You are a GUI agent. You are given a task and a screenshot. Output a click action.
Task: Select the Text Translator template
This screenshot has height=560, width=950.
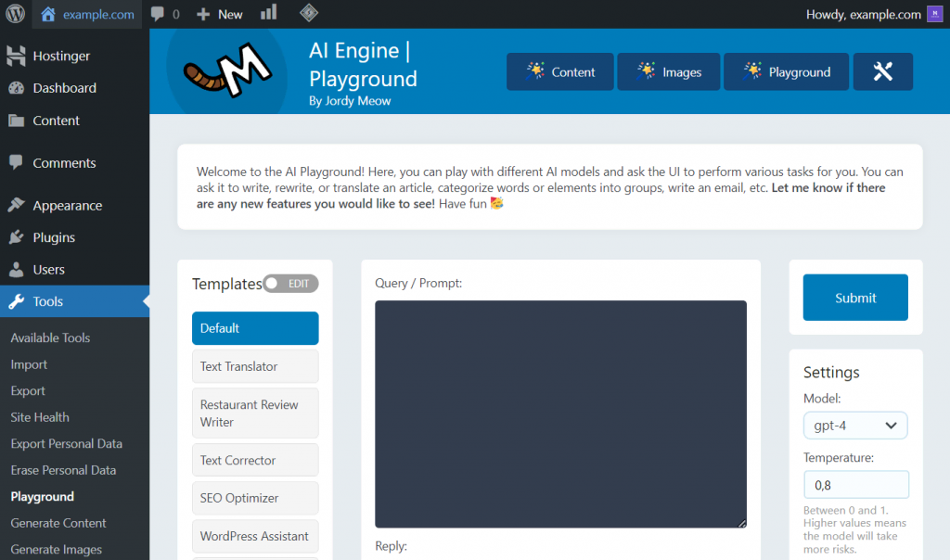pos(254,366)
